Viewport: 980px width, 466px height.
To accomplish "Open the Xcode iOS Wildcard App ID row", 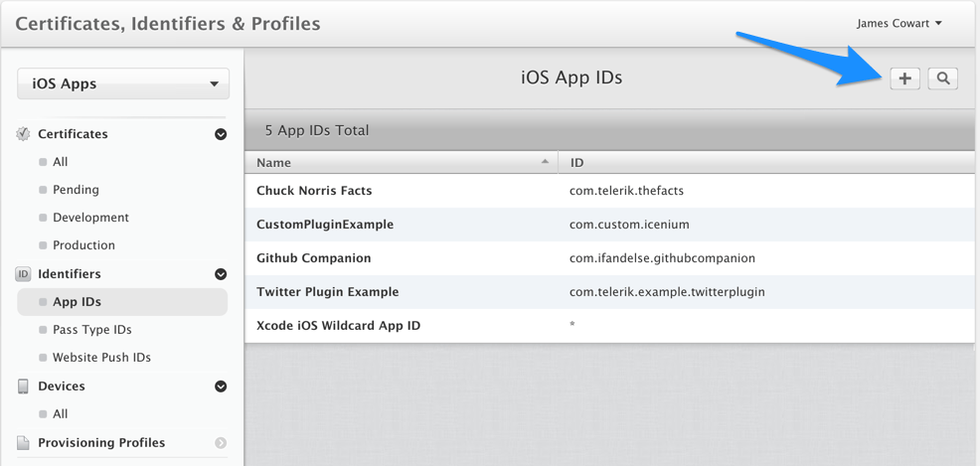I will 609,326.
